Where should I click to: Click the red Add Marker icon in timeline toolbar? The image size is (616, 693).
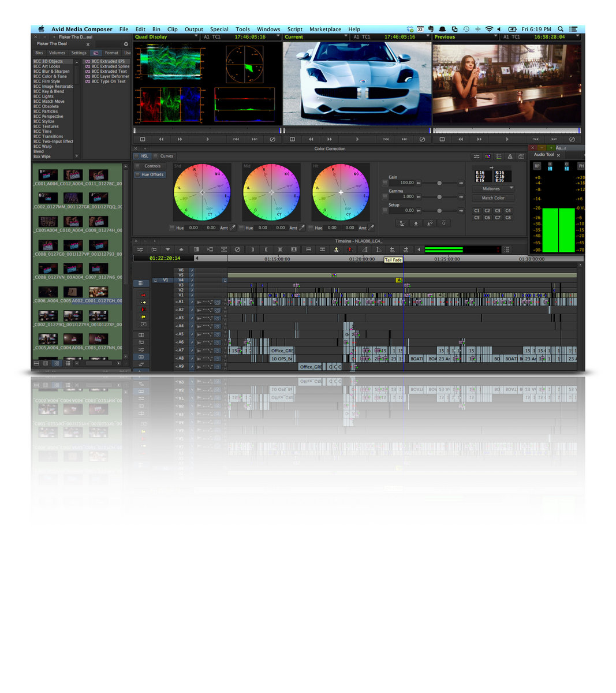[x=350, y=249]
